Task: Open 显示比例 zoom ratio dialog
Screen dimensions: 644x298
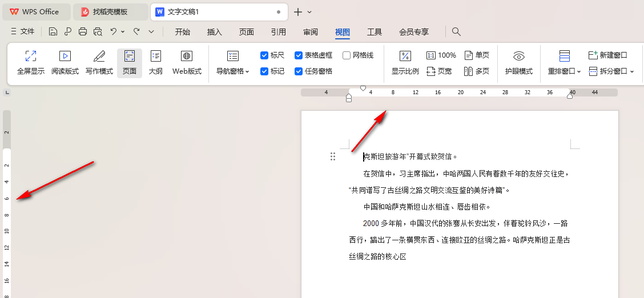Action: pyautogui.click(x=405, y=63)
